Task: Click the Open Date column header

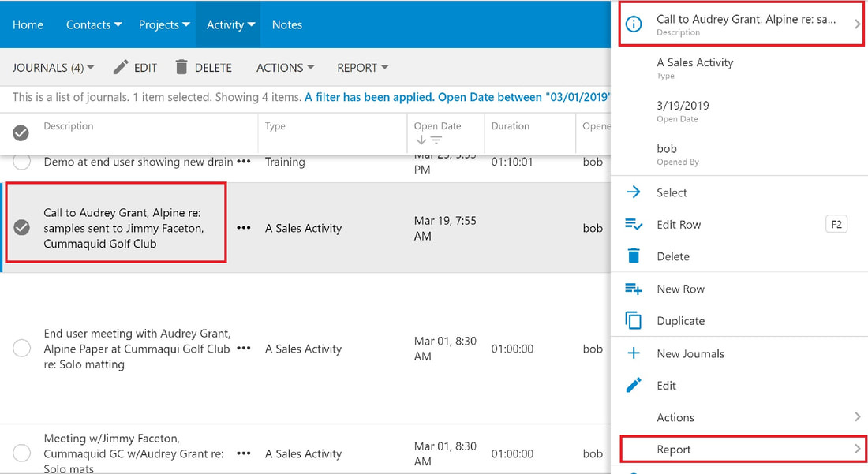Action: pos(437,126)
